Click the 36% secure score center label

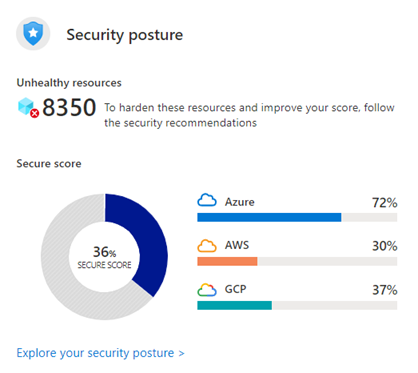pos(104,257)
